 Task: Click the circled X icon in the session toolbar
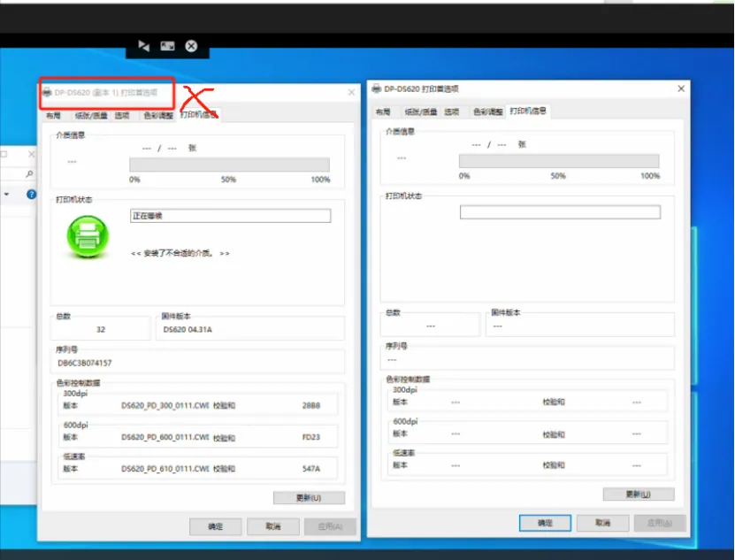click(x=191, y=46)
